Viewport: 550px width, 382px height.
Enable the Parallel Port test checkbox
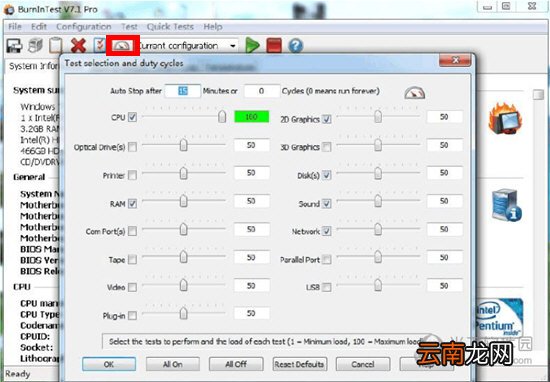tap(327, 260)
